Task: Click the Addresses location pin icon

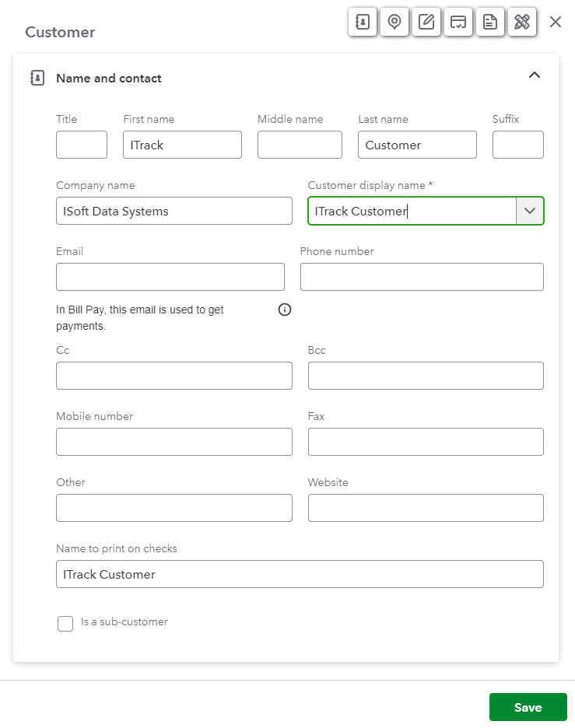Action: coord(394,22)
